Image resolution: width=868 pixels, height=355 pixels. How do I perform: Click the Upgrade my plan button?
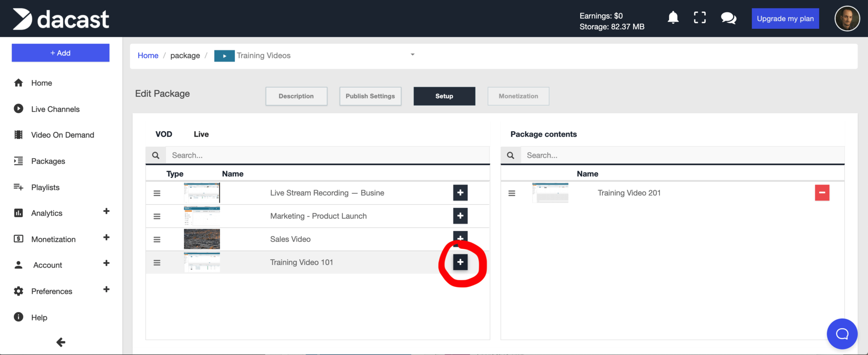point(785,19)
